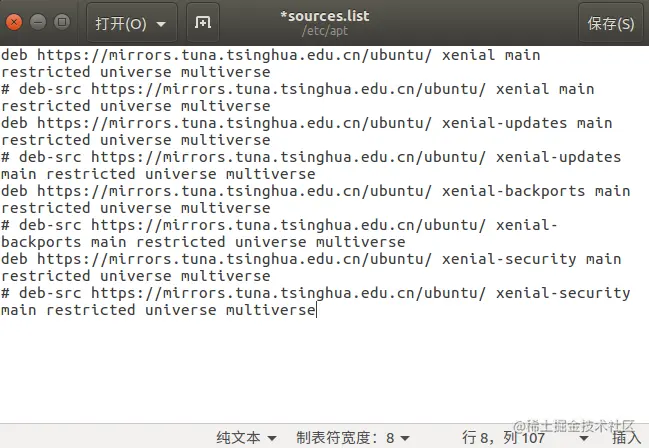This screenshot has height=448, width=649.
Task: Click 'xenial-' ending the deb-src backports line
Action: point(526,225)
